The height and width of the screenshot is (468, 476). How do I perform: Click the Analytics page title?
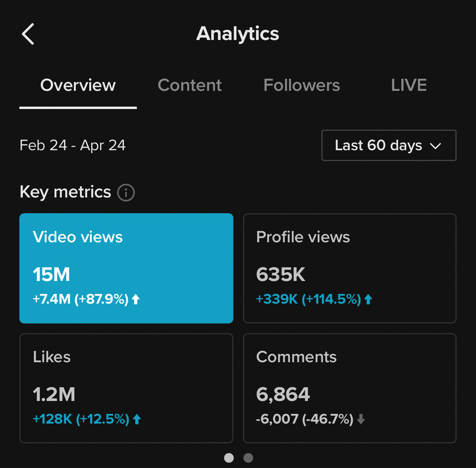coord(237,34)
